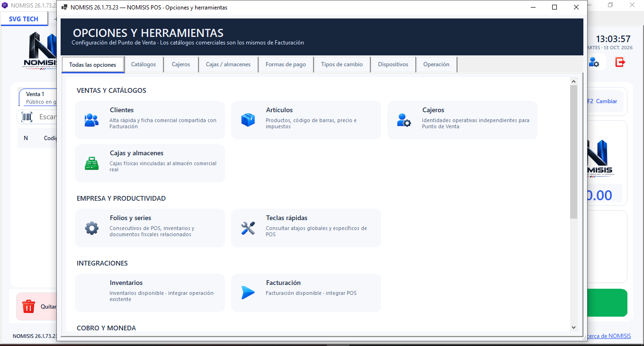Select the SVG TECH tab
Screen dimensions: 644x346
click(24, 19)
